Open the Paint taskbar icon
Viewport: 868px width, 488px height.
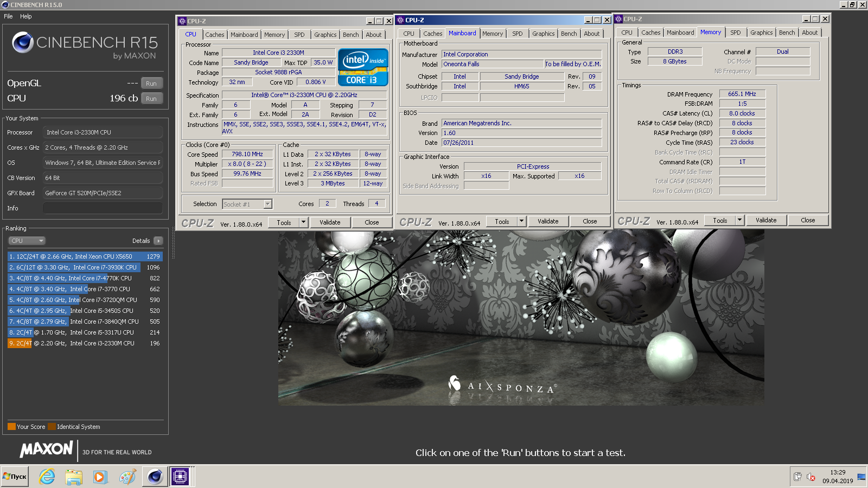(x=127, y=477)
